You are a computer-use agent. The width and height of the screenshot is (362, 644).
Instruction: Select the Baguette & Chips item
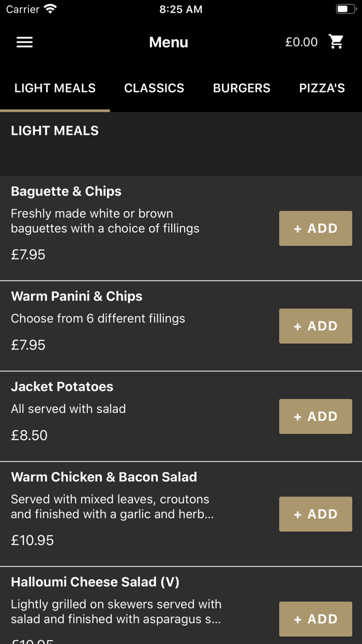(66, 191)
